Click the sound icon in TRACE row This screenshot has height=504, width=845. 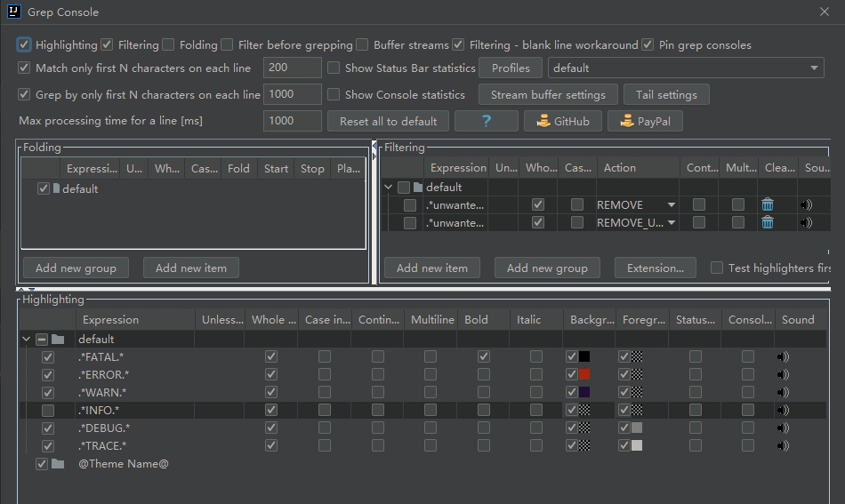pos(783,445)
